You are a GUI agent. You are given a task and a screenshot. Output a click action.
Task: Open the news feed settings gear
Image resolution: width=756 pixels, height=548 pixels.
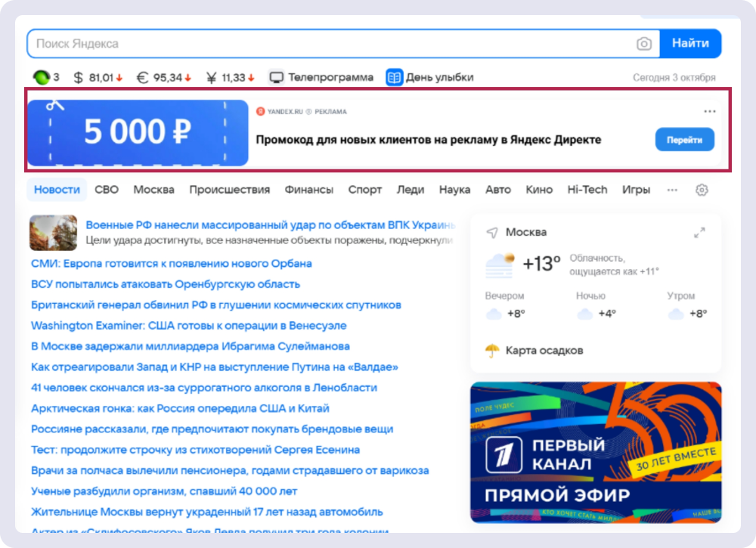coord(701,190)
